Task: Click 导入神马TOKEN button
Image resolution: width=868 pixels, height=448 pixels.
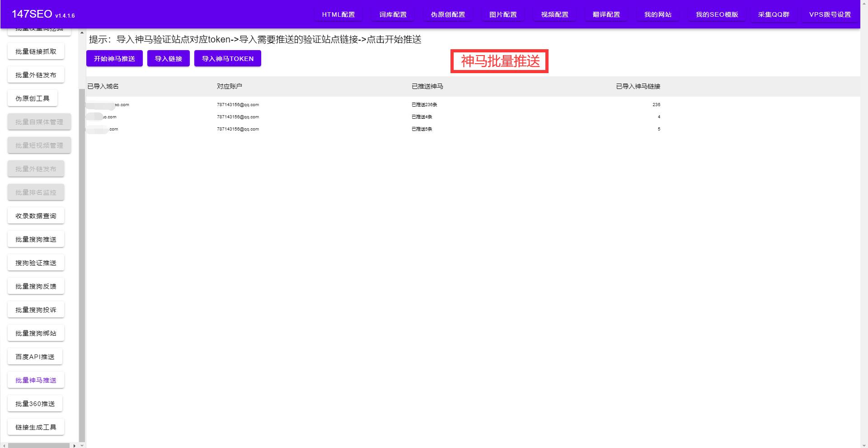Action: 227,58
